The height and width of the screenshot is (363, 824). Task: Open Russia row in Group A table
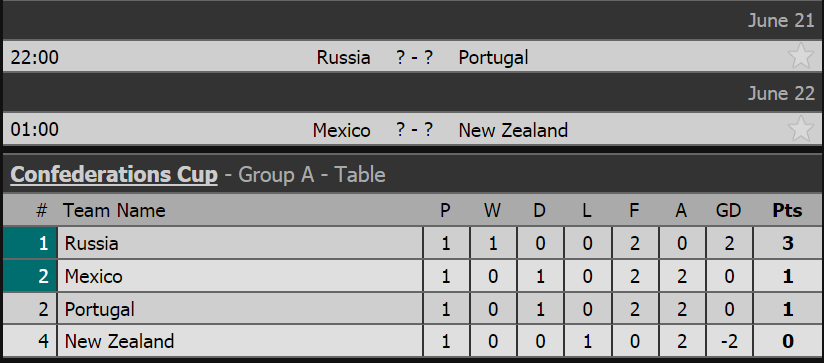point(412,243)
